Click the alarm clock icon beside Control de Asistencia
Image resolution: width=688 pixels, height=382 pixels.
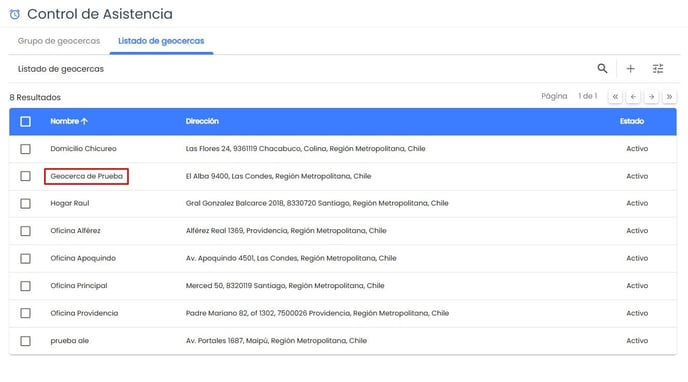14,14
